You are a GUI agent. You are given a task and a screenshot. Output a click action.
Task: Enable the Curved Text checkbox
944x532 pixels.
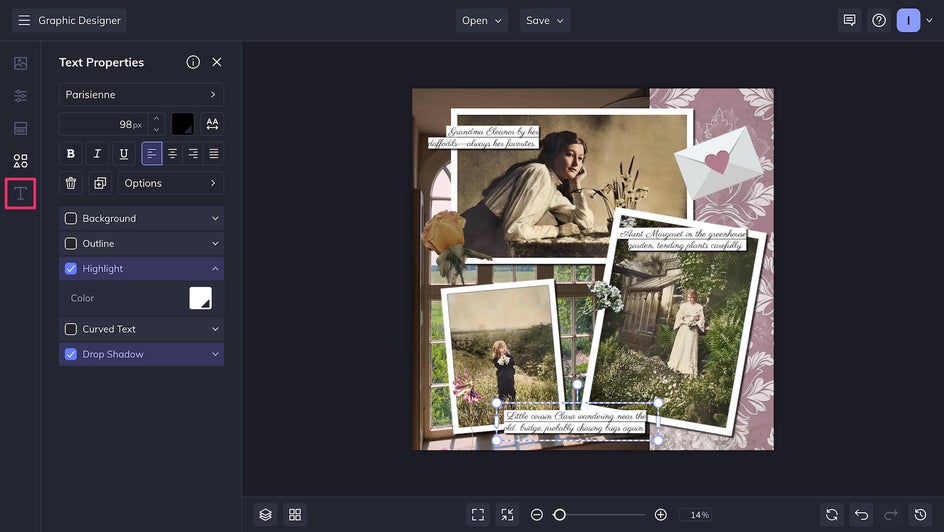point(71,329)
